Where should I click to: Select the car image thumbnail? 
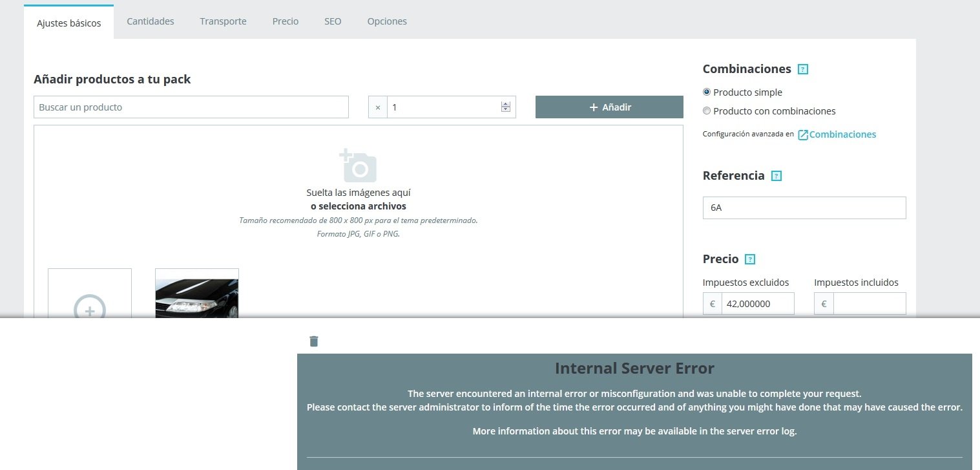coord(197,294)
